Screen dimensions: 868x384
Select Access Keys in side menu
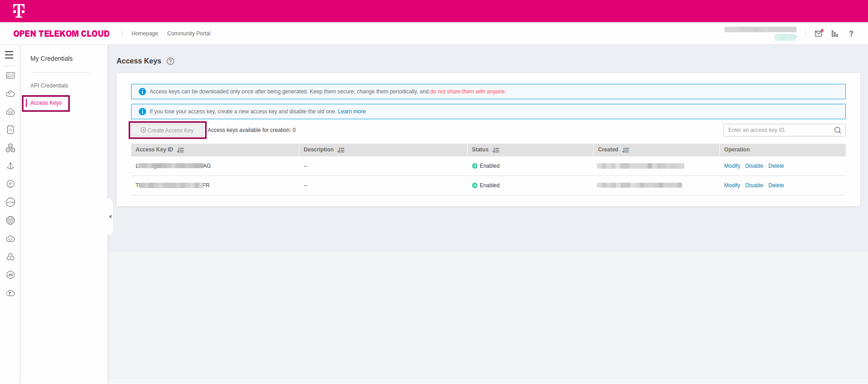click(x=46, y=103)
